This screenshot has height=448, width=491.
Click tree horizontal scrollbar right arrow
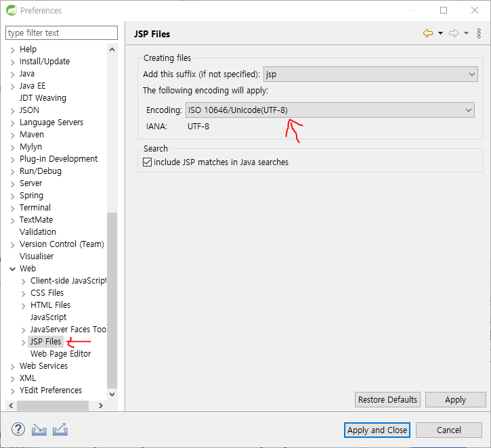(100, 406)
